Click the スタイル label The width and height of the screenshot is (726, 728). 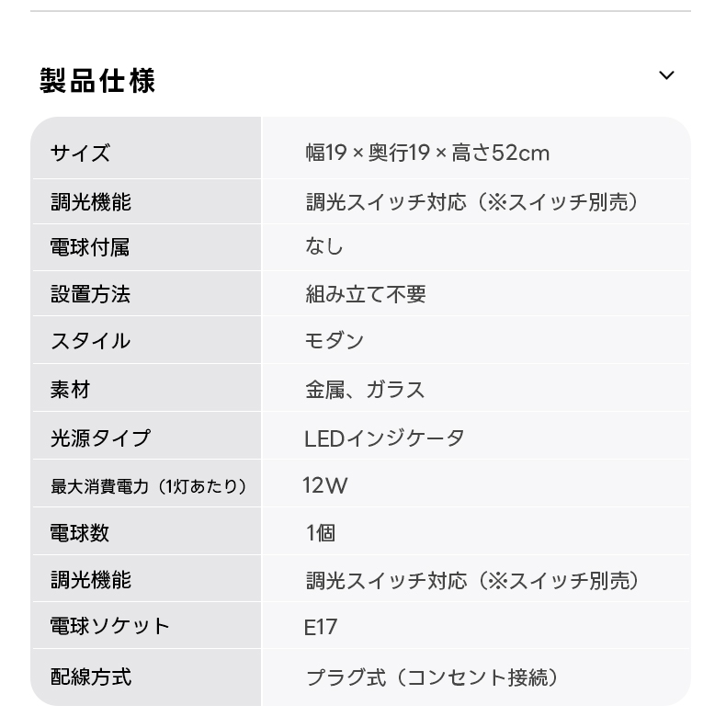coord(90,341)
